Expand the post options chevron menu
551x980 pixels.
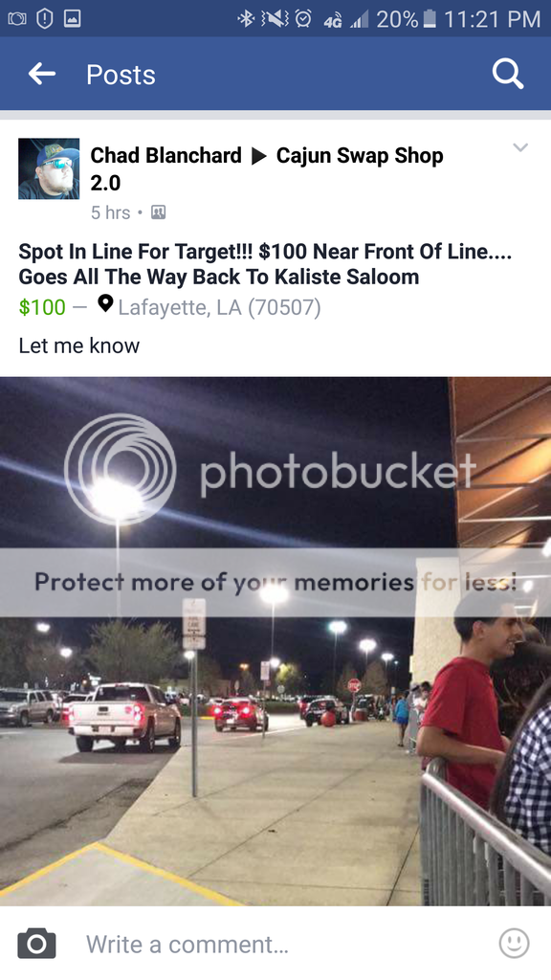[x=520, y=148]
